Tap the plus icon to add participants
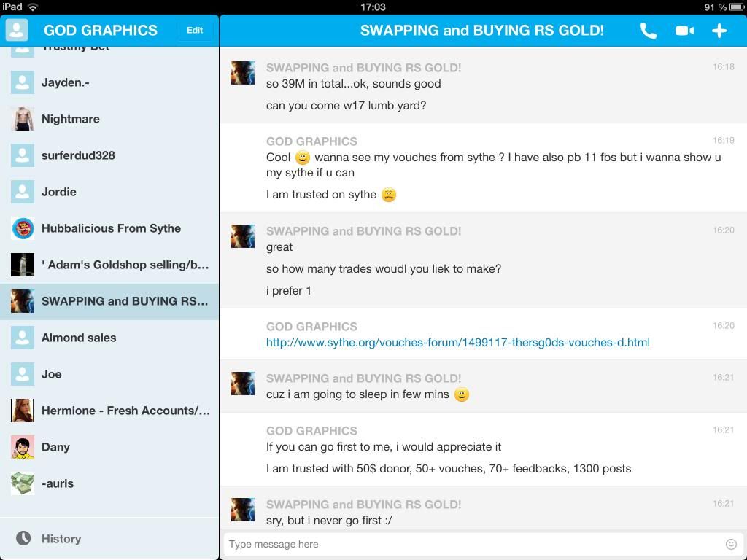The height and width of the screenshot is (560, 747). pyautogui.click(x=719, y=31)
